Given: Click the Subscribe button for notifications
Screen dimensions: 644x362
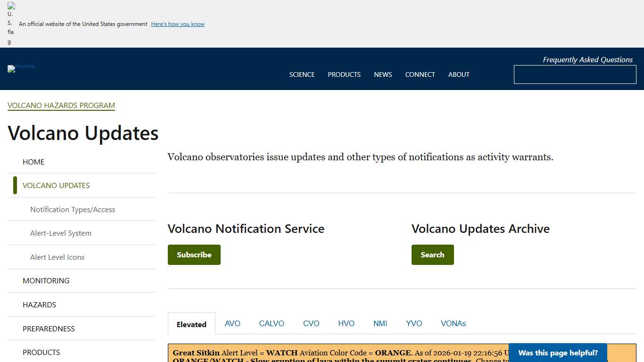Looking at the screenshot, I should click(194, 255).
